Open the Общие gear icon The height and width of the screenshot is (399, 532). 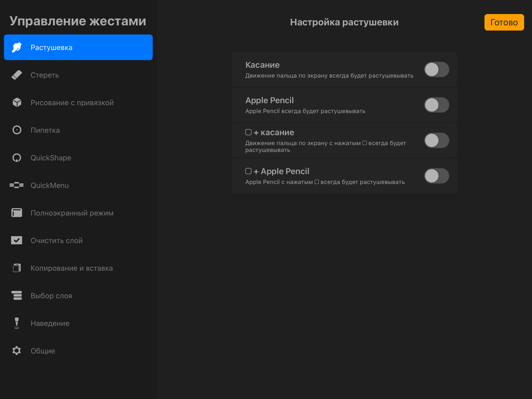click(x=17, y=351)
